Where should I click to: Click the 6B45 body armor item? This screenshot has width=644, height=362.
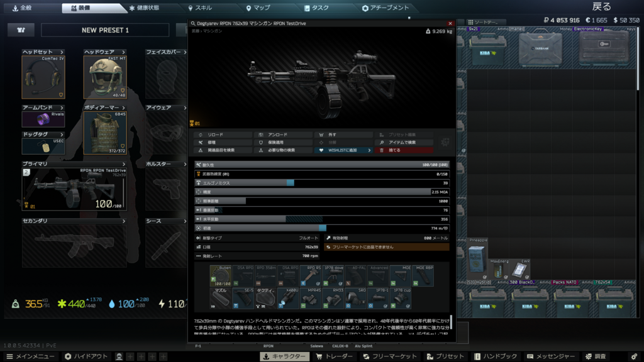[x=105, y=133]
